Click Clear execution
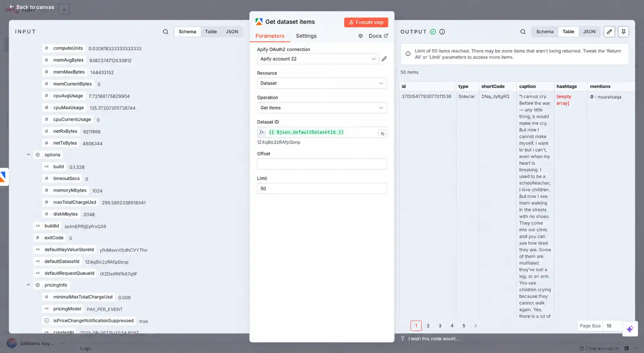The image size is (644, 353). click(x=599, y=348)
